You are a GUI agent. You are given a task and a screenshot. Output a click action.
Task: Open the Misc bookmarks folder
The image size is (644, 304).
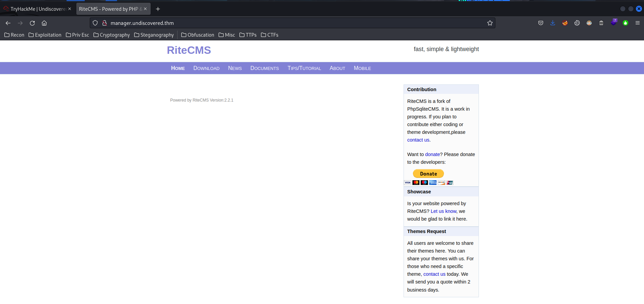227,35
